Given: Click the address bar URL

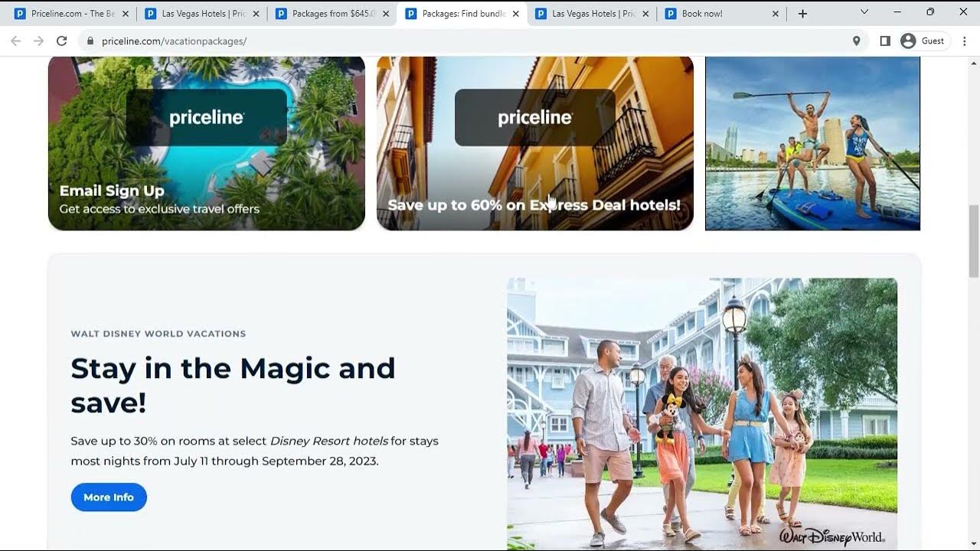Looking at the screenshot, I should [x=174, y=41].
